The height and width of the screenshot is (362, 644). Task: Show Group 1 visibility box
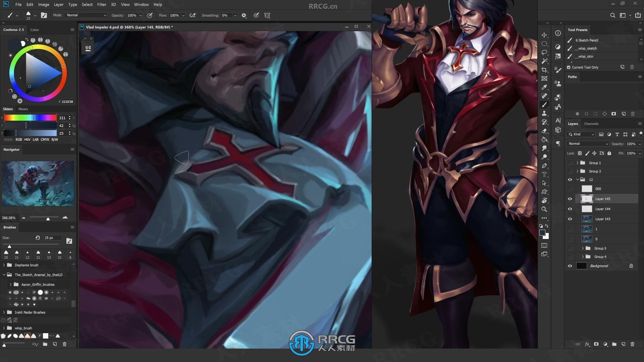[570, 163]
